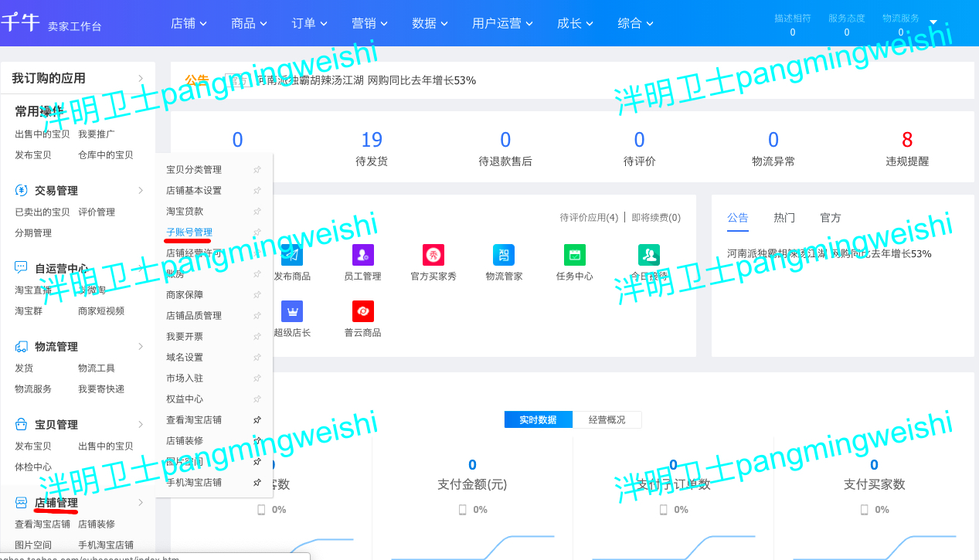
Task: Select the 今日接待 app icon
Action: (x=648, y=255)
